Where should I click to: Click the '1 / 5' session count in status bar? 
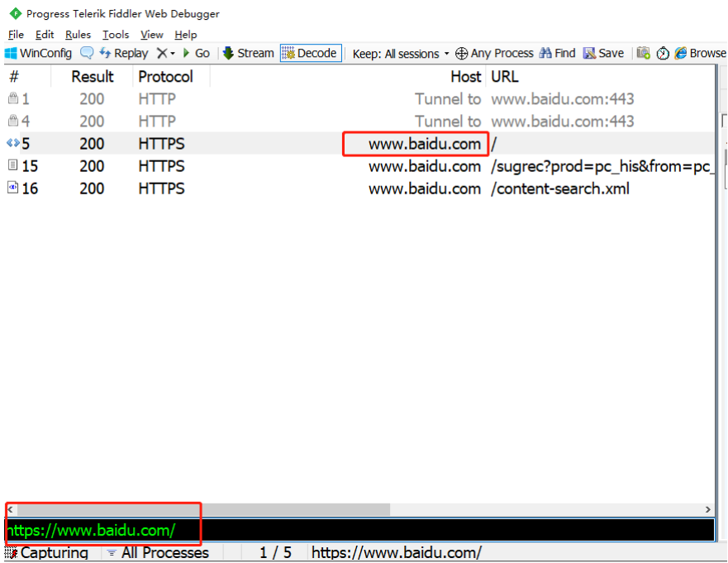coord(275,553)
